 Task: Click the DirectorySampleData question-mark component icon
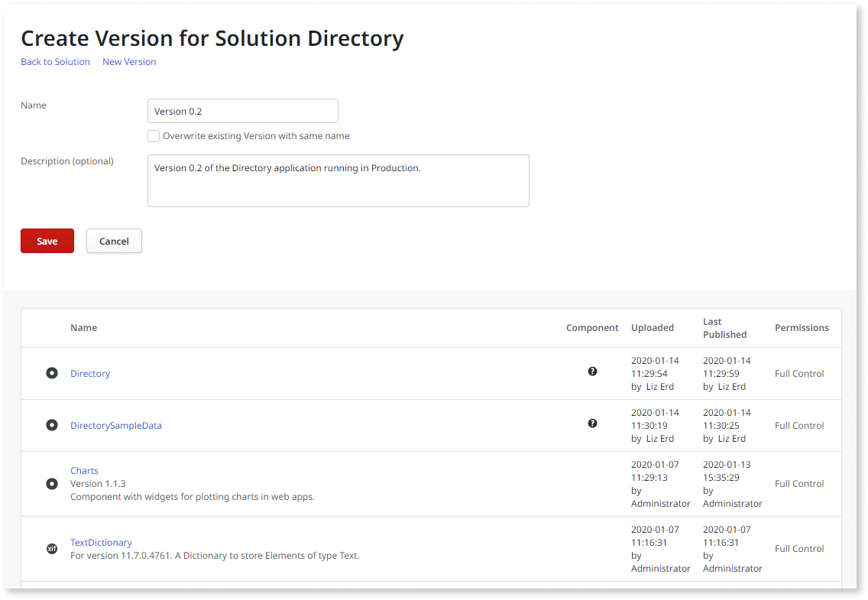(x=592, y=423)
